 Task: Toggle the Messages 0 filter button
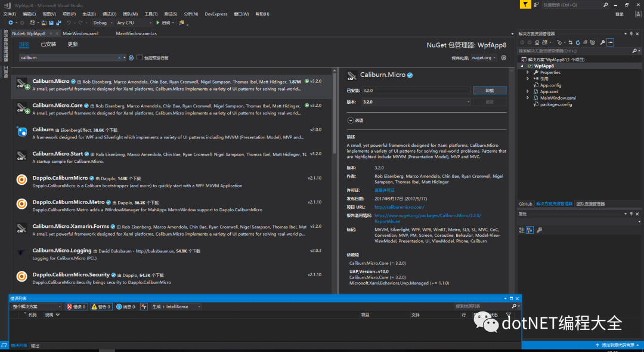[x=126, y=307]
